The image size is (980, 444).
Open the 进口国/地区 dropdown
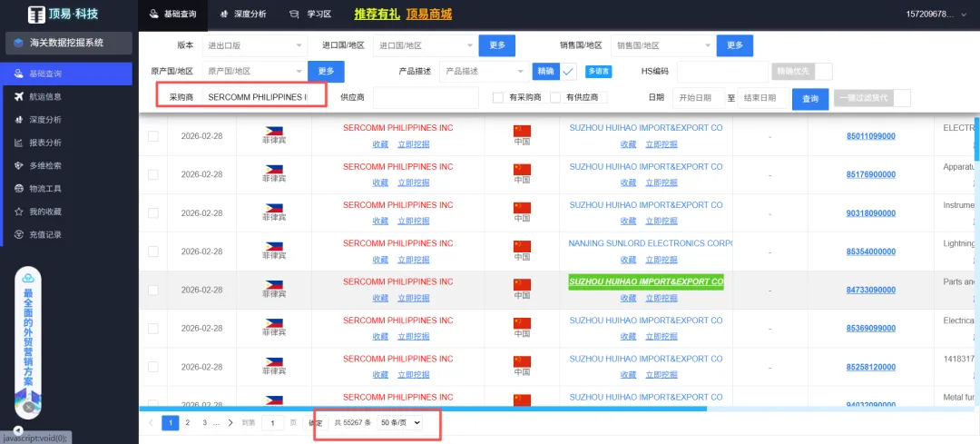pyautogui.click(x=426, y=45)
